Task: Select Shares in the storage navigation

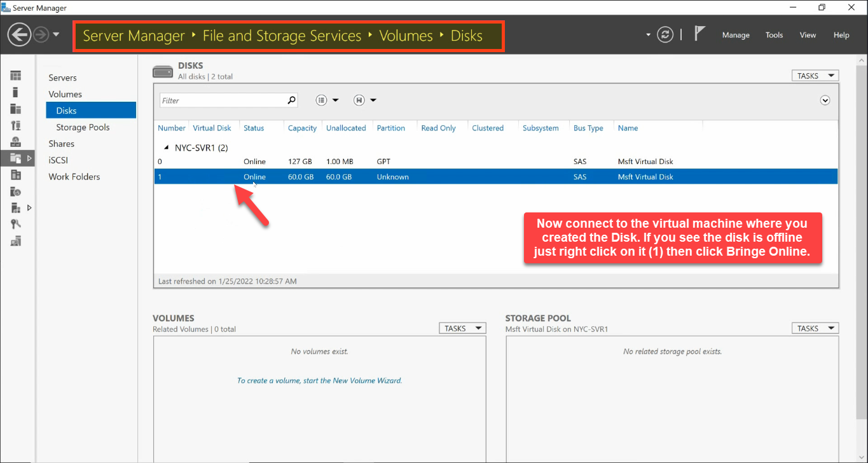Action: tap(61, 144)
